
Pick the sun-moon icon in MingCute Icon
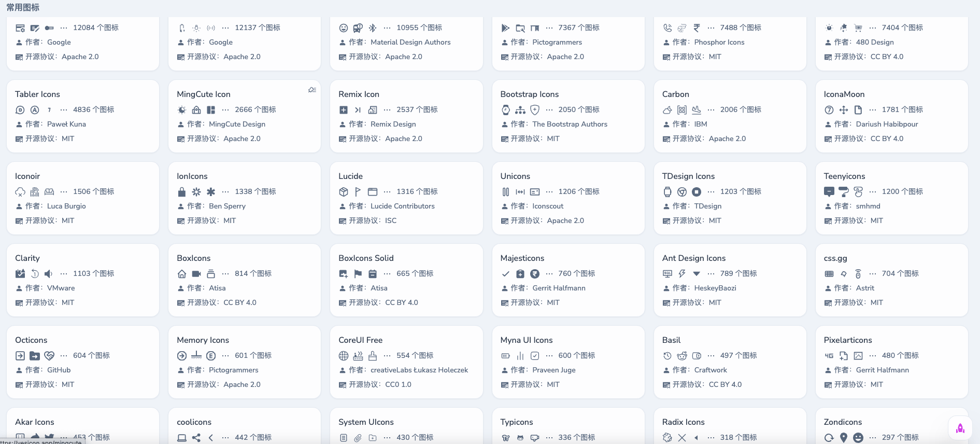(x=182, y=110)
